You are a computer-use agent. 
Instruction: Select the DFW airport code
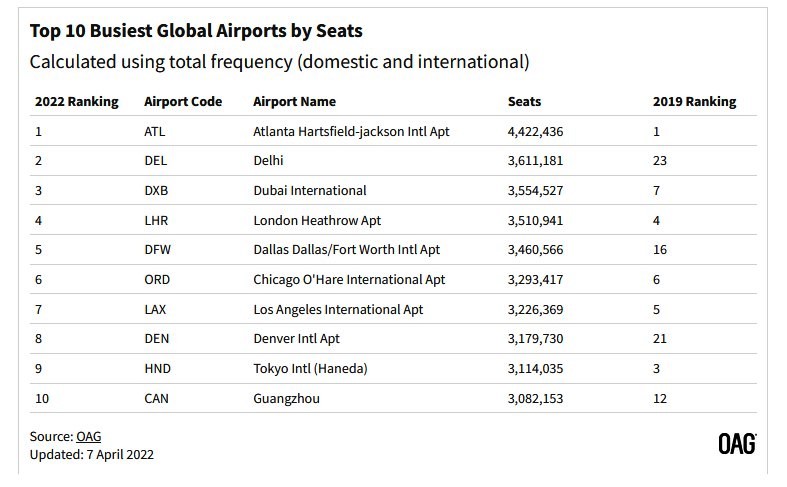[158, 250]
